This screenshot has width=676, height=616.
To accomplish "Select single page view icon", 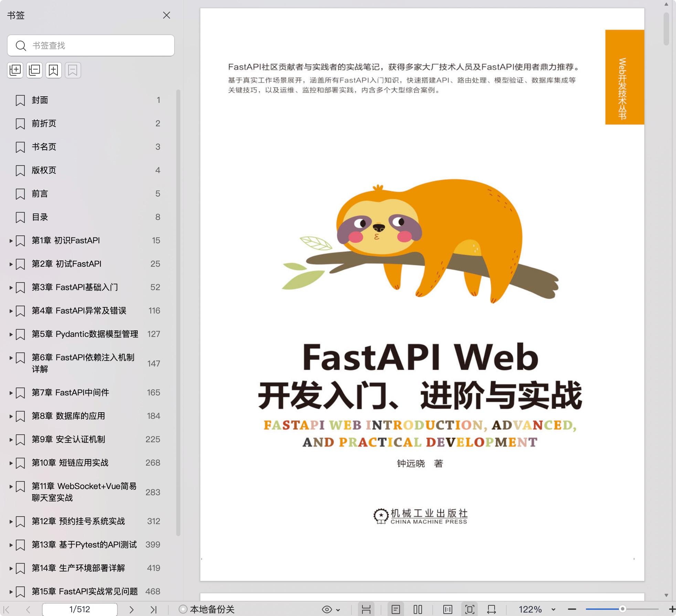I will click(396, 609).
